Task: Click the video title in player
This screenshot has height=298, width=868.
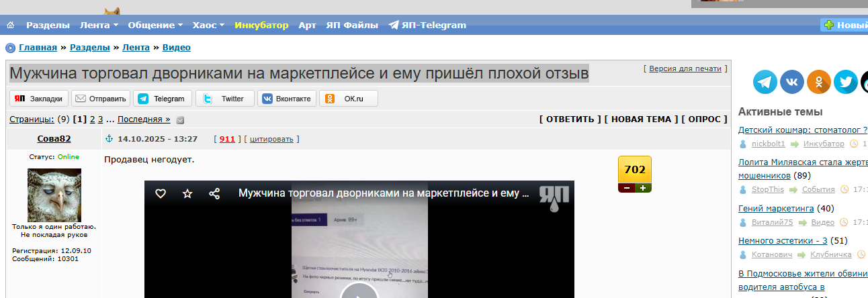Action: coord(384,193)
